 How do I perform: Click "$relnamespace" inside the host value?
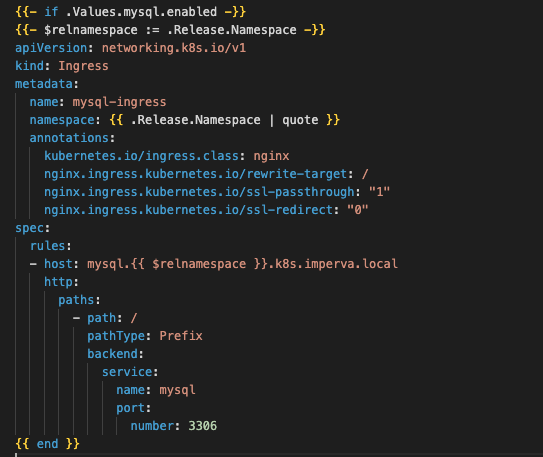point(199,264)
